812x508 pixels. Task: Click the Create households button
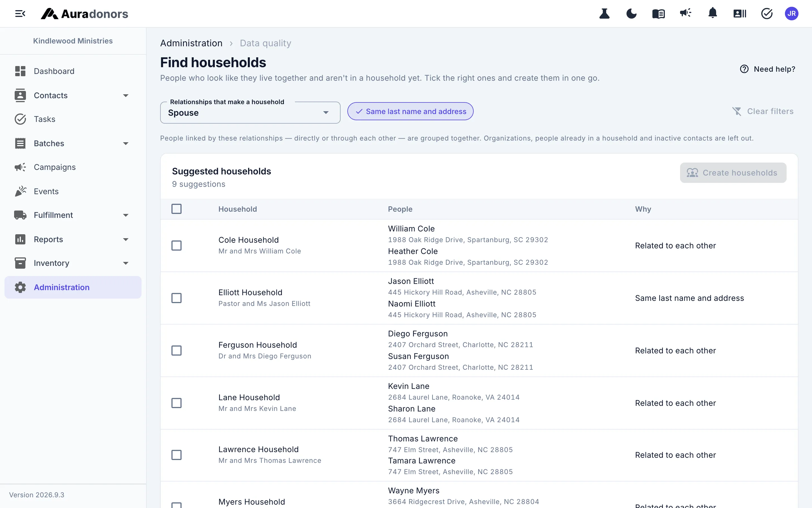coord(733,173)
